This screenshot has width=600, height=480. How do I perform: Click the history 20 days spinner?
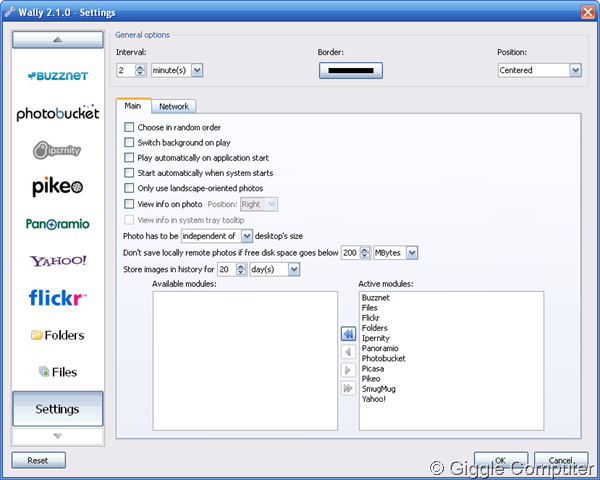click(241, 269)
